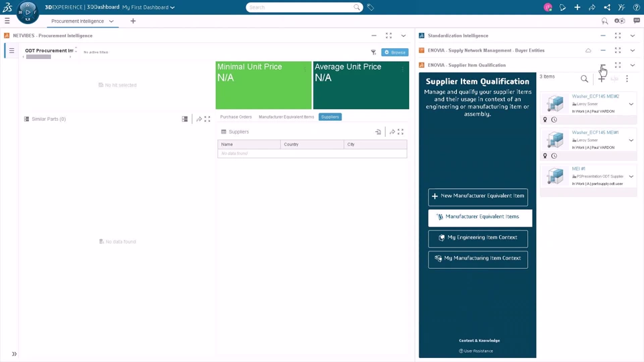Click the Browse button

tap(394, 52)
